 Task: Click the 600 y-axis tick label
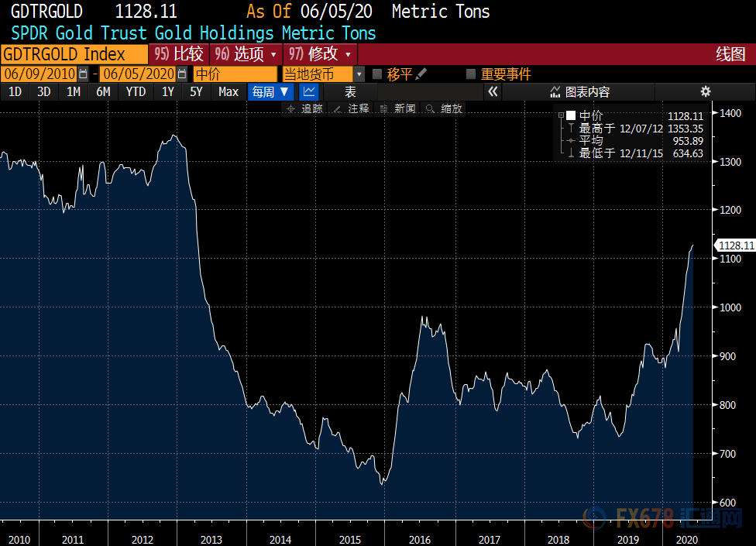(727, 502)
